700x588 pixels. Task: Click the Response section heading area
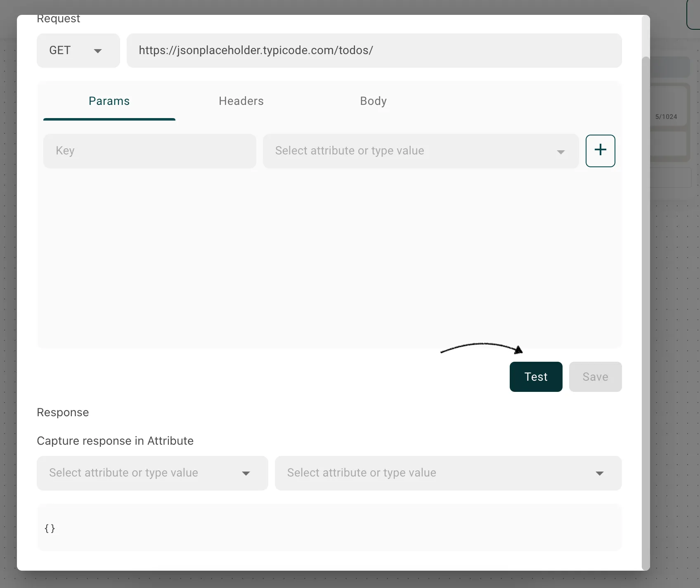[63, 412]
